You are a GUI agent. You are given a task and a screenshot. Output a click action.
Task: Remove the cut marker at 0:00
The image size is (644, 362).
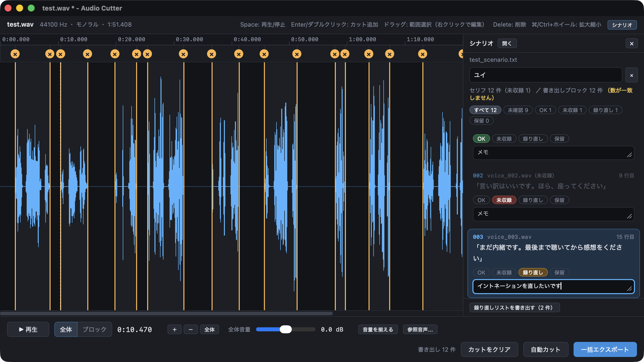pos(15,54)
